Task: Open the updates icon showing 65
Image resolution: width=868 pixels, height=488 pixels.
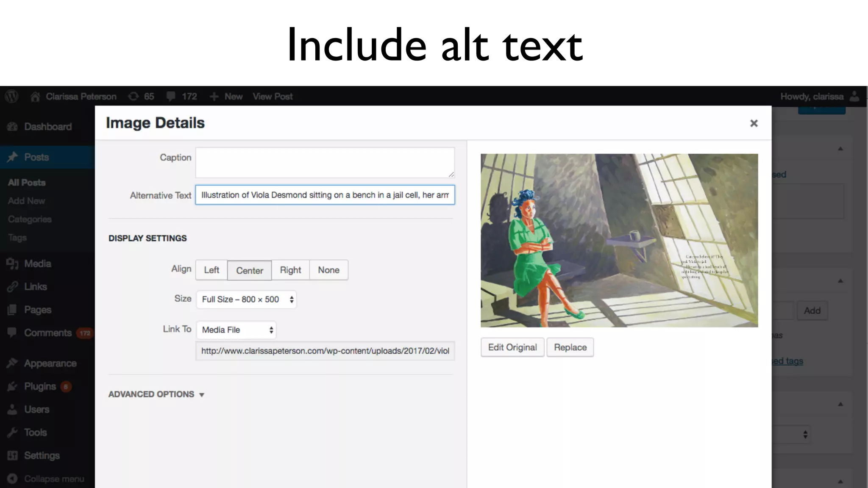Action: click(134, 97)
